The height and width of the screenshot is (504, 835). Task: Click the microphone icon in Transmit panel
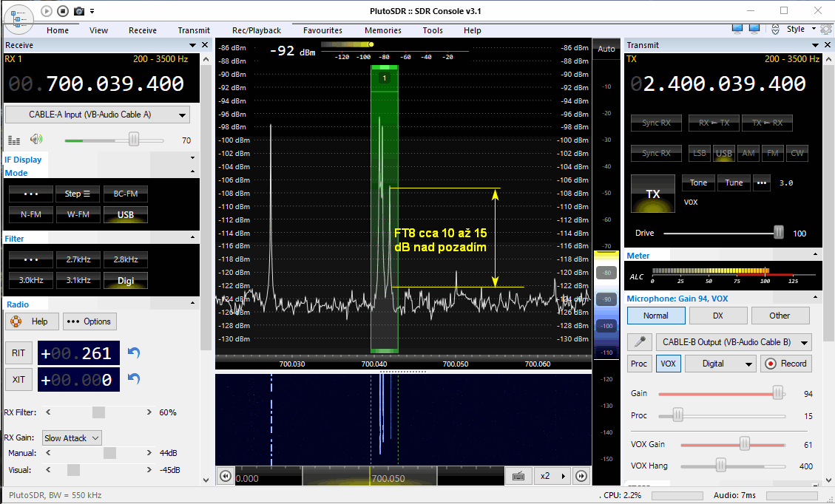[640, 342]
